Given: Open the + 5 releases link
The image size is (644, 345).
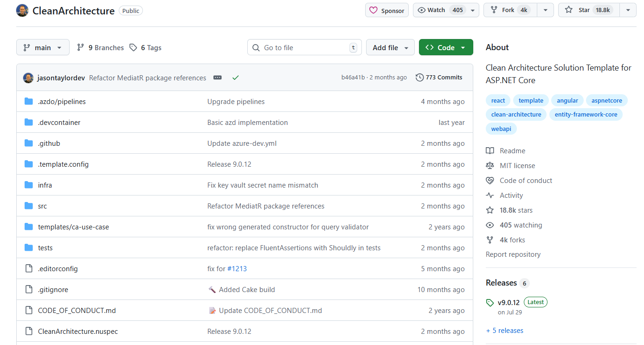Looking at the screenshot, I should (505, 331).
